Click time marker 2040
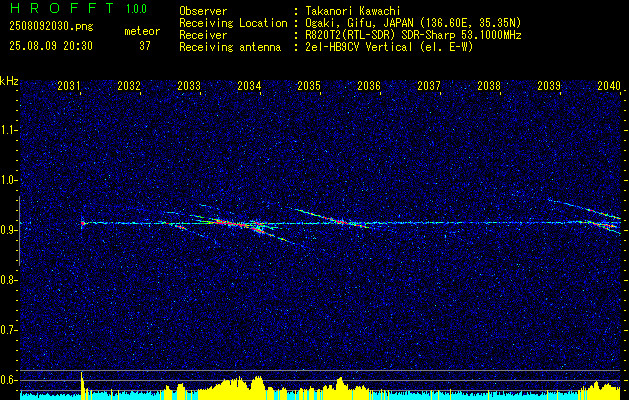 (x=609, y=86)
